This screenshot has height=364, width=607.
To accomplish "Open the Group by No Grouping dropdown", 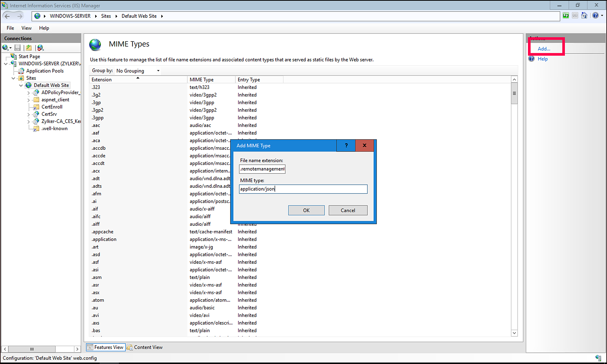I will point(158,71).
